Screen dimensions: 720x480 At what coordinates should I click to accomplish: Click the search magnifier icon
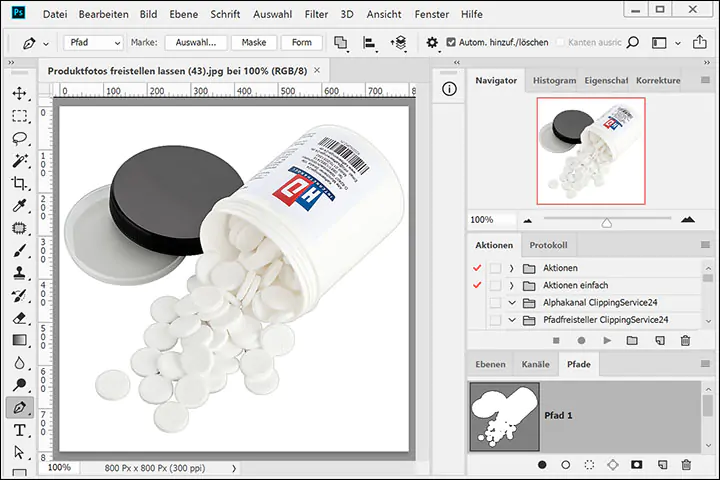tap(633, 43)
